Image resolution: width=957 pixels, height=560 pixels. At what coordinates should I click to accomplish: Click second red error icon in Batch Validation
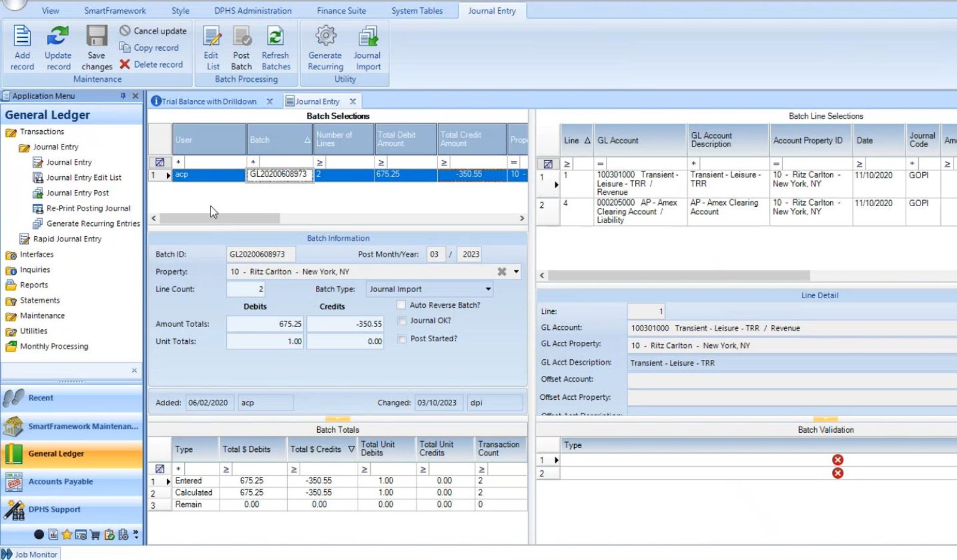[837, 473]
